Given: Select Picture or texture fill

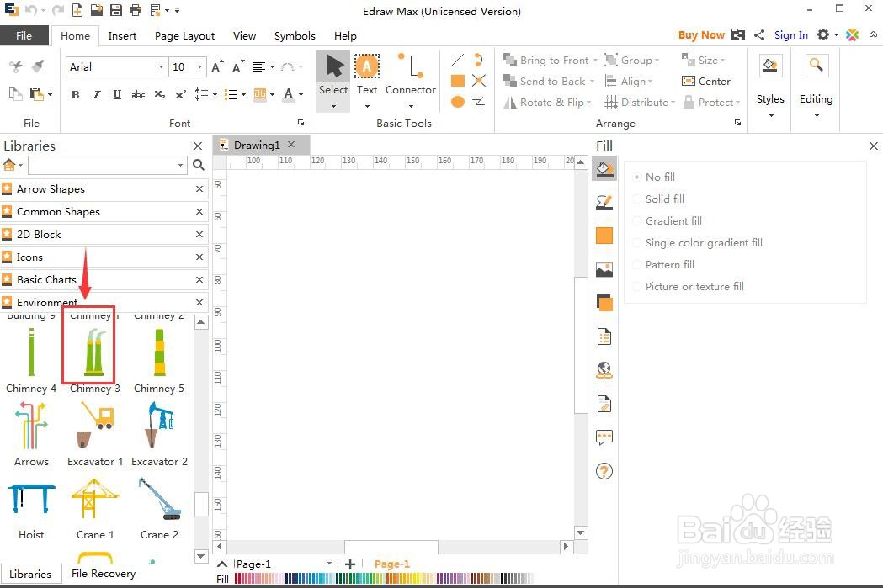Looking at the screenshot, I should (x=689, y=286).
